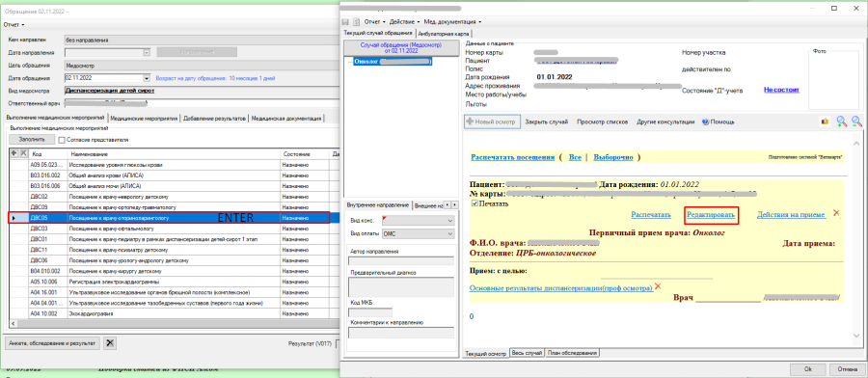Click red X next to Действия на приеме

[836, 212]
